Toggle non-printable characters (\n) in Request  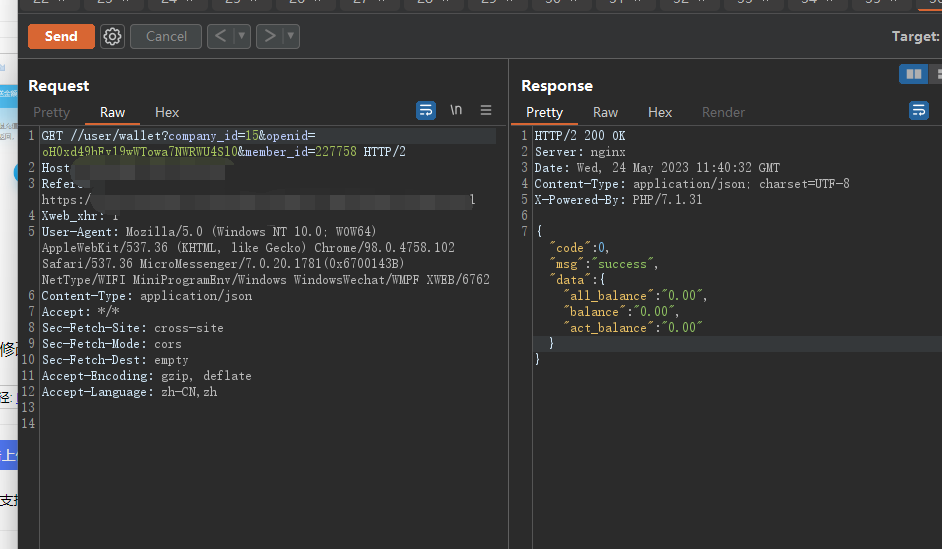click(456, 110)
